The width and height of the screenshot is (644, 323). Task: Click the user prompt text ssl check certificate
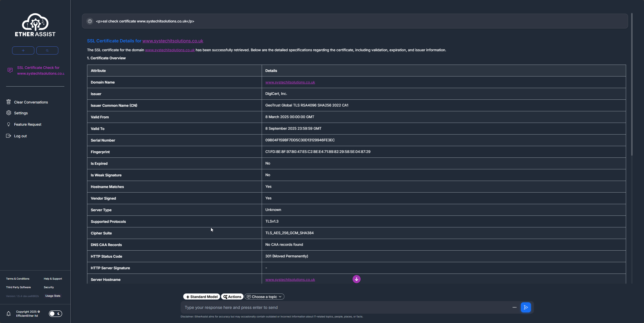coord(145,21)
